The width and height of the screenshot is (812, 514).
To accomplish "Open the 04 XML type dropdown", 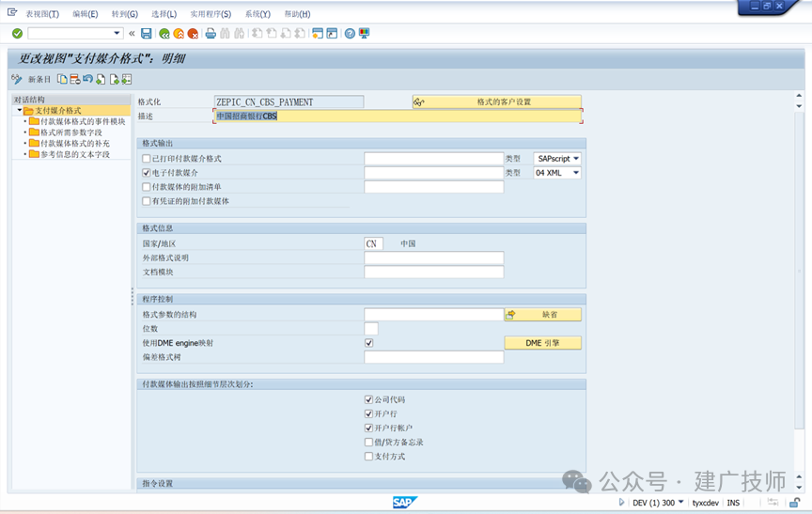I will (576, 172).
